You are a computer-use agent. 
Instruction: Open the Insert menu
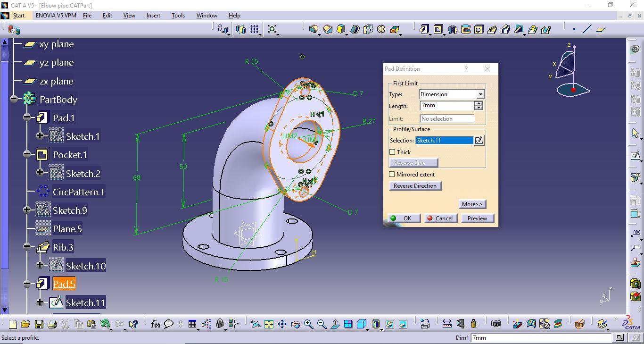[x=153, y=16]
